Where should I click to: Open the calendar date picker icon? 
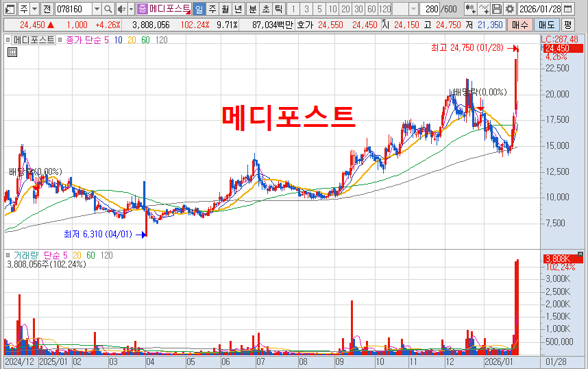[568, 9]
